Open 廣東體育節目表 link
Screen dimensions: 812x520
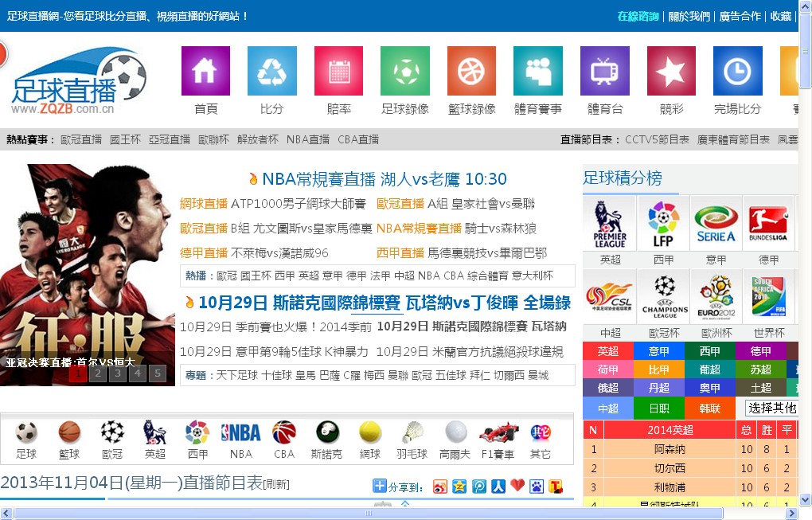point(733,139)
